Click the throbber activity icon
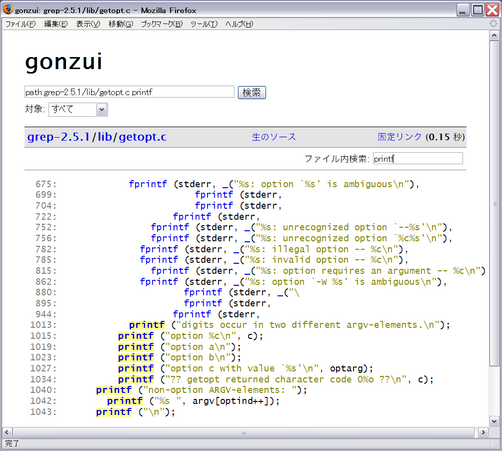 493,24
